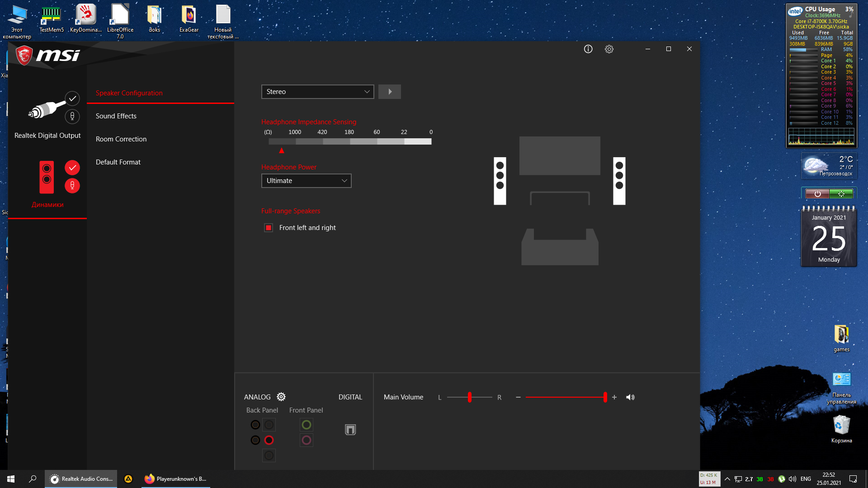Viewport: 868px width, 488px height.
Task: Open the info icon in title bar
Action: pos(588,49)
